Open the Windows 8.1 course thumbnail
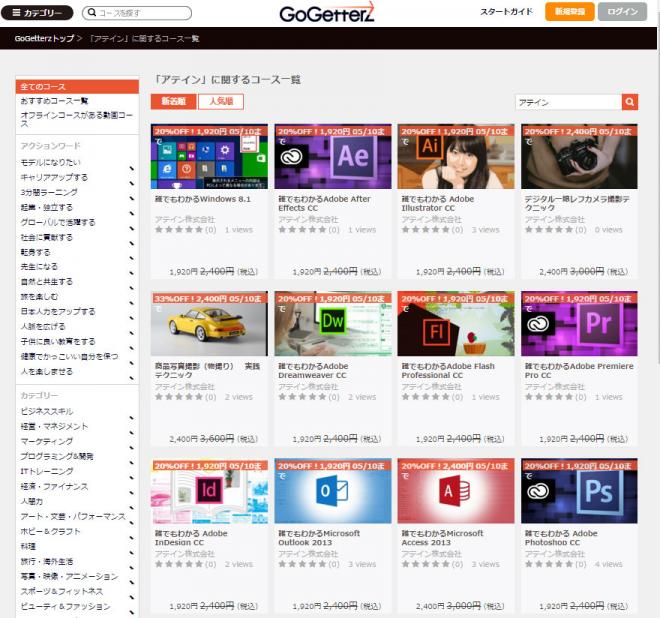Screen dimensions: 660x618 point(209,157)
